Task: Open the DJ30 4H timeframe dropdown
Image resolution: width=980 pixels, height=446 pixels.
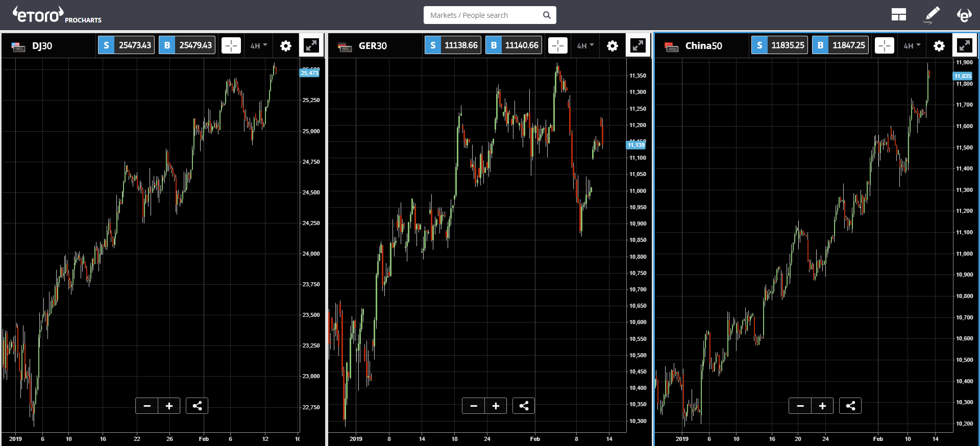Action: point(259,46)
